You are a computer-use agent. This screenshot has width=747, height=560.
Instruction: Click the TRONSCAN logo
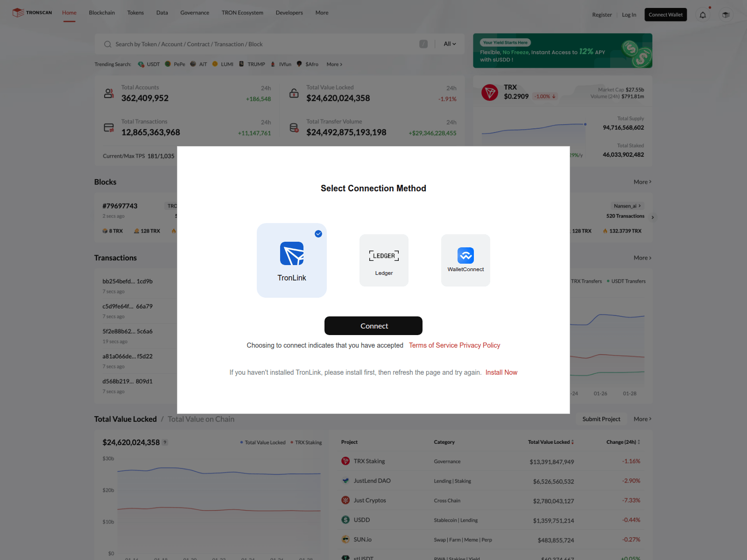[x=31, y=13]
